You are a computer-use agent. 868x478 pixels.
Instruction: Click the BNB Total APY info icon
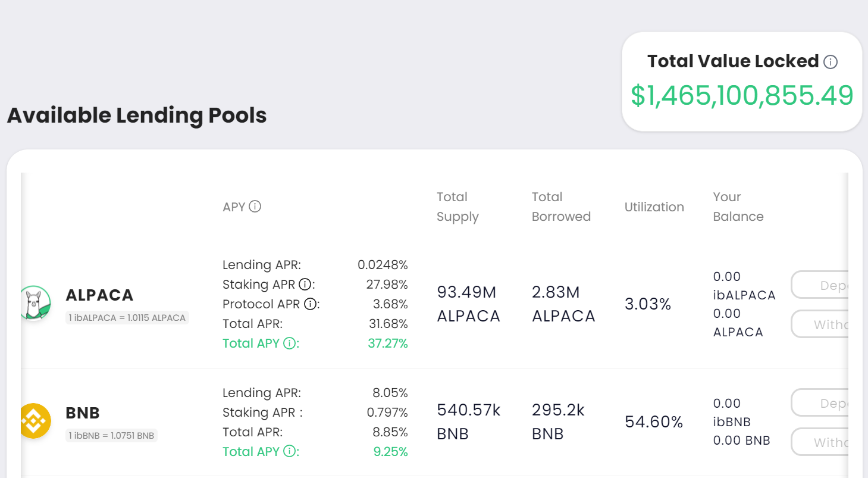click(289, 451)
